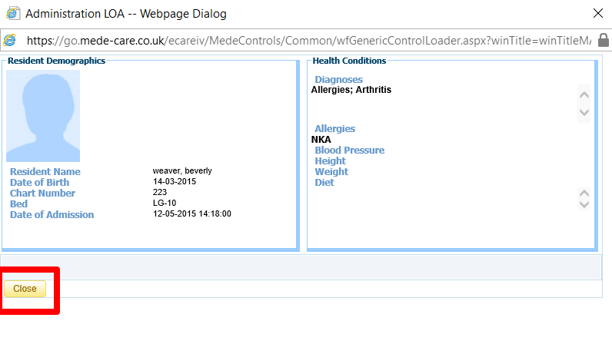Click the Bed value LG-10
Screen dimensions: 612x364
click(165, 203)
